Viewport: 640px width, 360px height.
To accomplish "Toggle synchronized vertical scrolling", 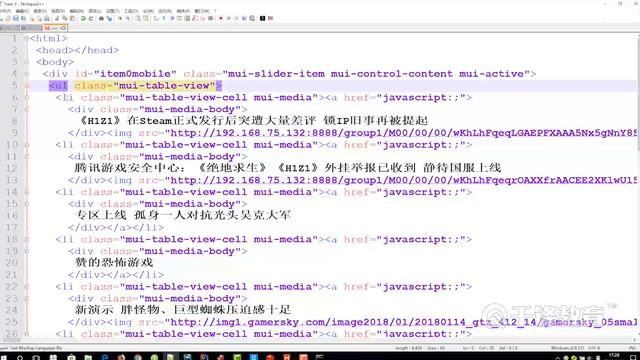I will [138, 18].
